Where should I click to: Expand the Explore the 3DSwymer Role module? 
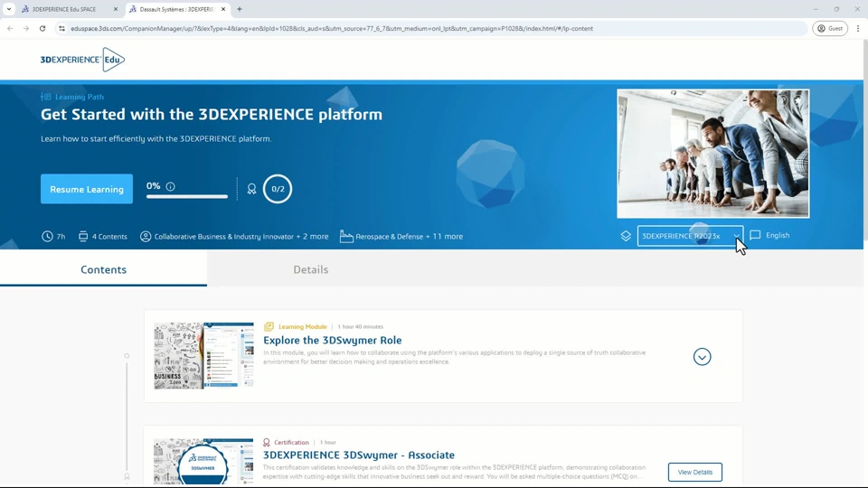click(702, 357)
